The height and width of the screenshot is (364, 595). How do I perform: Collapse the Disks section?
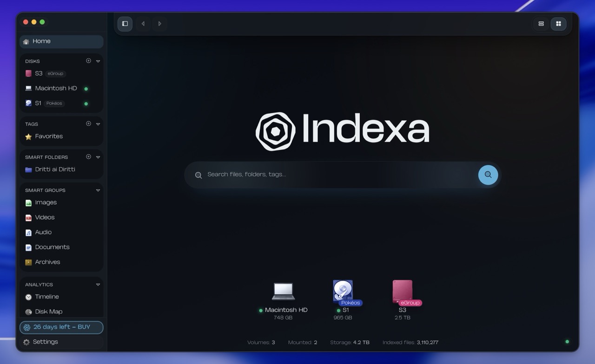click(x=98, y=61)
